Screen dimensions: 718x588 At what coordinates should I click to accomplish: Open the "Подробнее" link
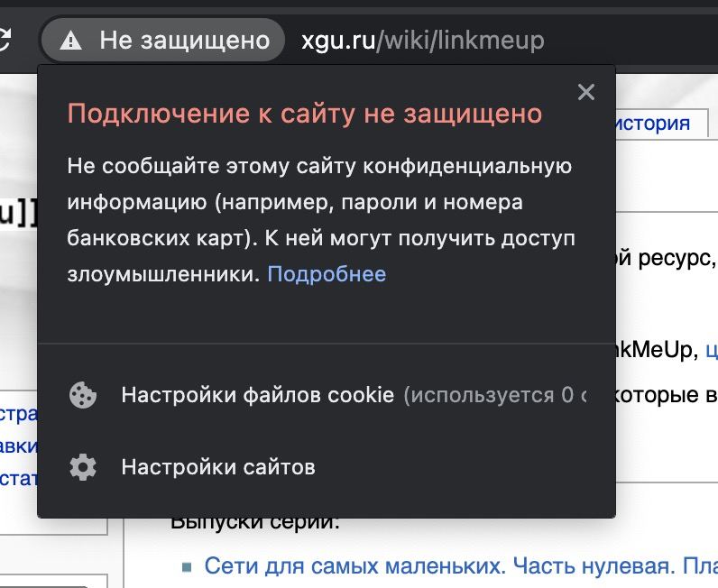[327, 274]
